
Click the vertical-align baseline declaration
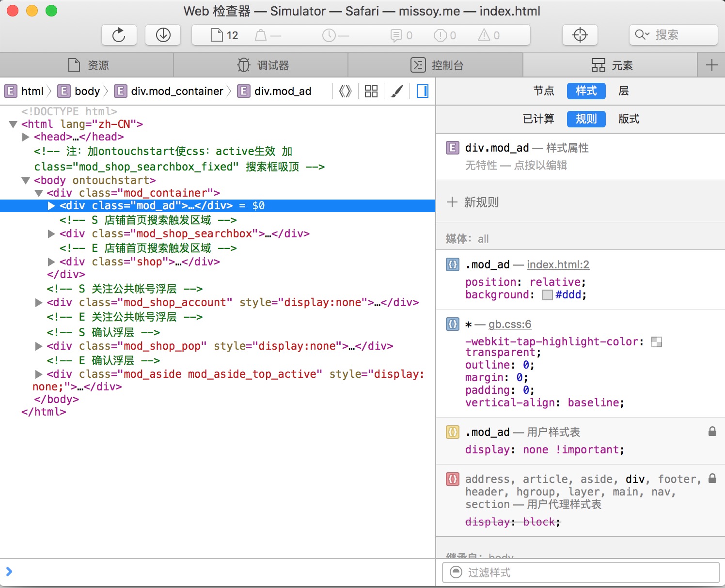[545, 402]
